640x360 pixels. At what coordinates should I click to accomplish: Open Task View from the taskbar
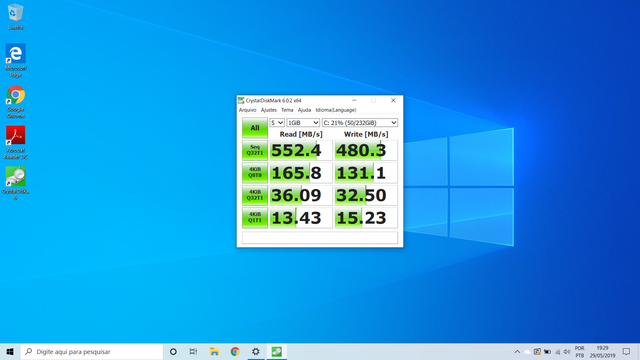click(193, 351)
